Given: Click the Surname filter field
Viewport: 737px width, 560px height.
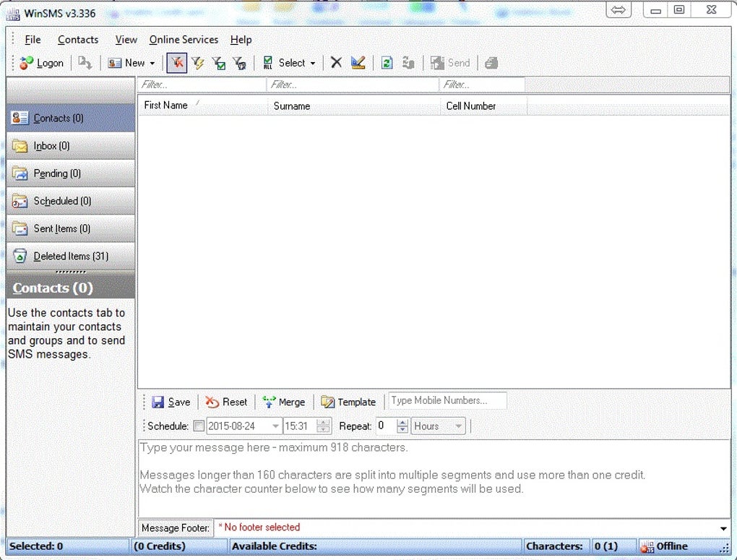Looking at the screenshot, I should [353, 85].
